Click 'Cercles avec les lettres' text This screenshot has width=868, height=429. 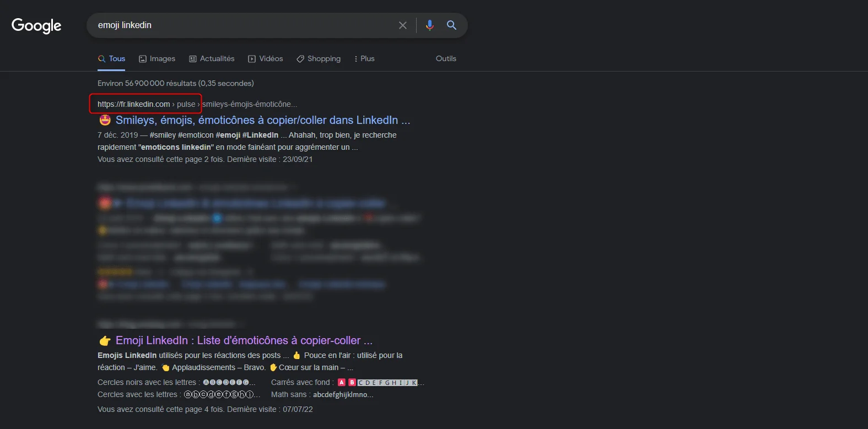pos(137,394)
